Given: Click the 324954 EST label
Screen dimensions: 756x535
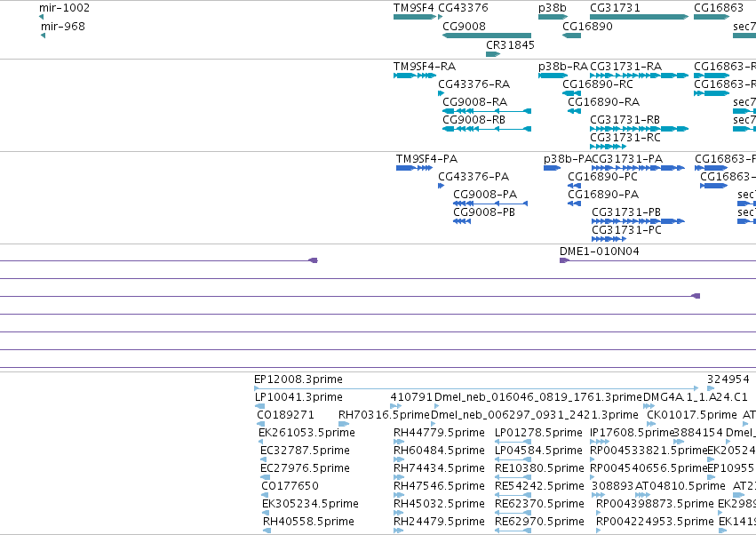Looking at the screenshot, I should tap(728, 379).
